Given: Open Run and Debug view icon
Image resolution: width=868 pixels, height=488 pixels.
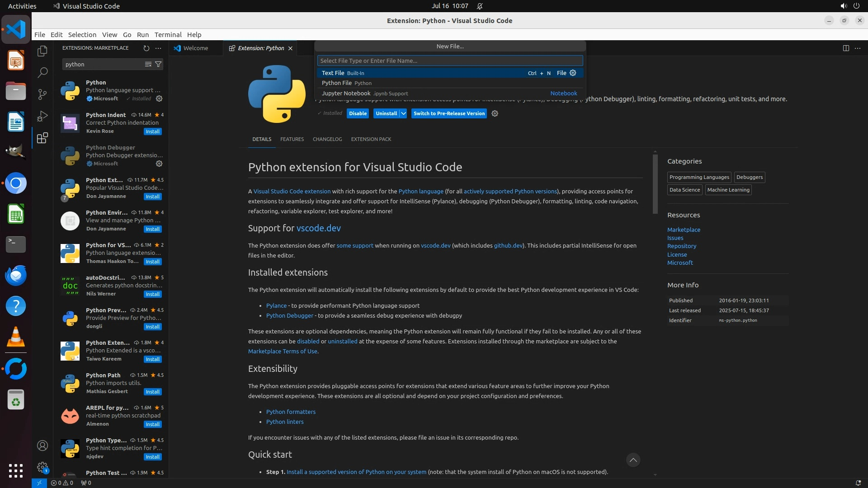Looking at the screenshot, I should pos(42,116).
